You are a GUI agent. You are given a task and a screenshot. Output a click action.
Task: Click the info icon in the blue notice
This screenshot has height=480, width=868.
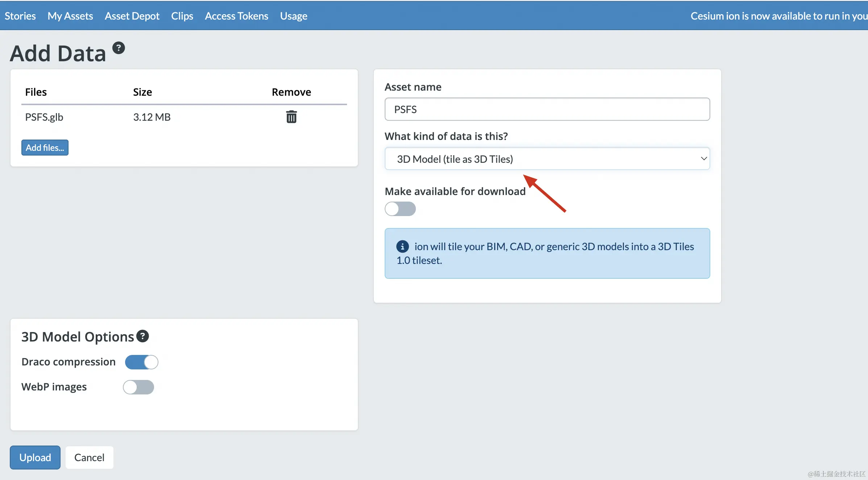coord(402,247)
